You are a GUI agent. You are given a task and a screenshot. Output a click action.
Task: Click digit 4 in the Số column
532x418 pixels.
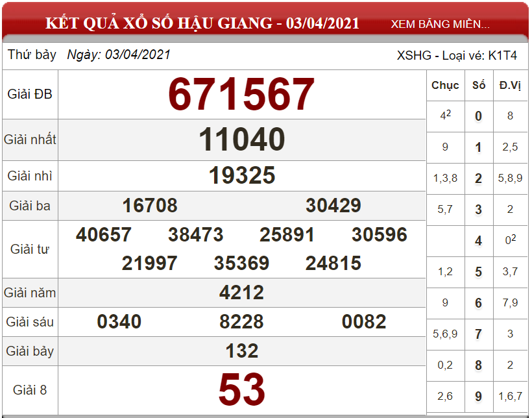pos(478,241)
